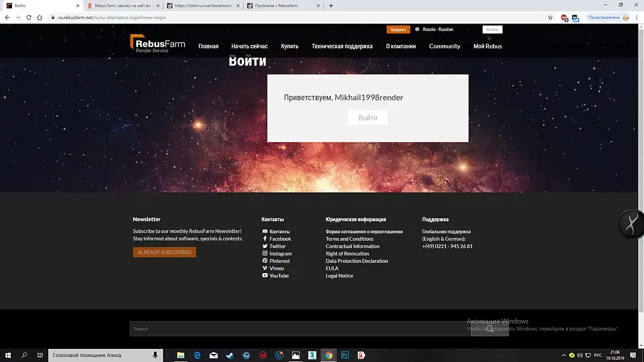Screen dimensions: 644x362
Task: Click the YouTube icon in footer
Action: (265, 275)
